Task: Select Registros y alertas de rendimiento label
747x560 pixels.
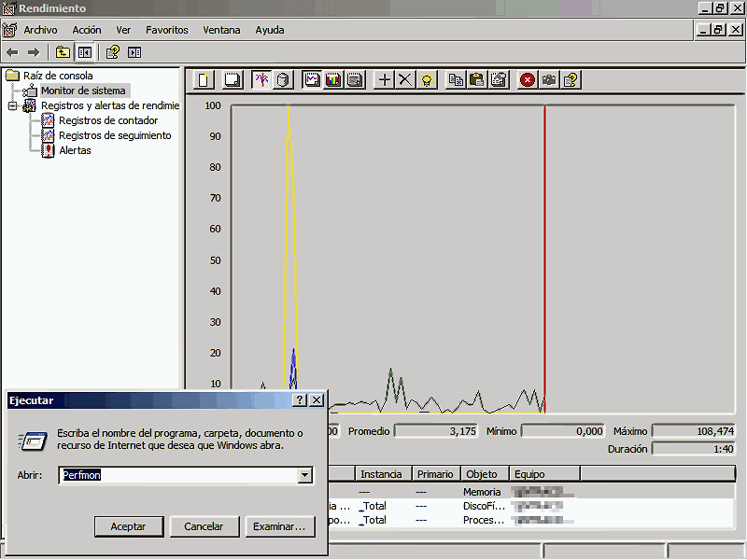Action: coord(110,105)
